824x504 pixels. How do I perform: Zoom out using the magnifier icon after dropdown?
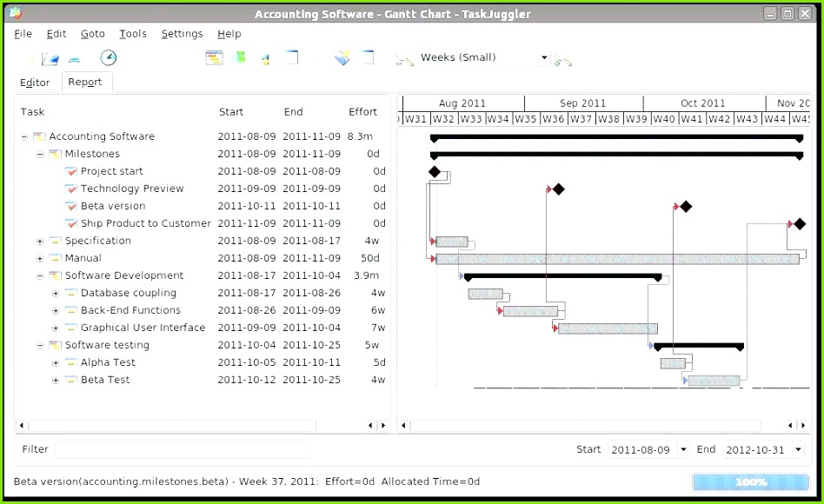[x=562, y=61]
